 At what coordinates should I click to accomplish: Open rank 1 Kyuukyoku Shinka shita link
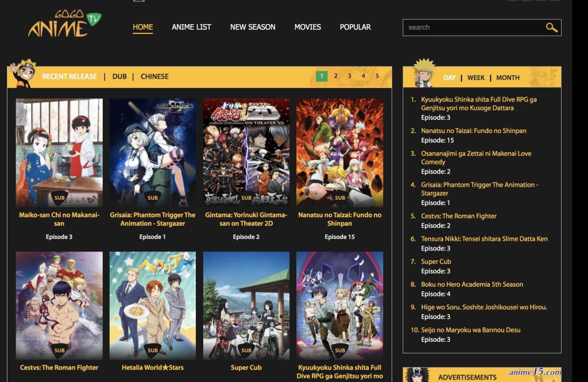click(x=479, y=103)
